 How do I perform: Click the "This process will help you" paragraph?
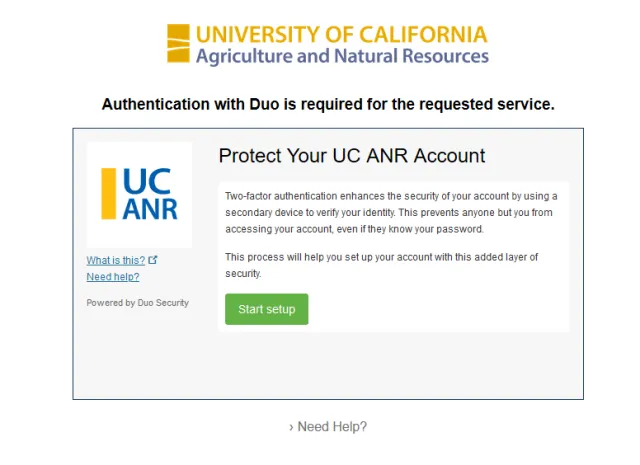coord(381,265)
